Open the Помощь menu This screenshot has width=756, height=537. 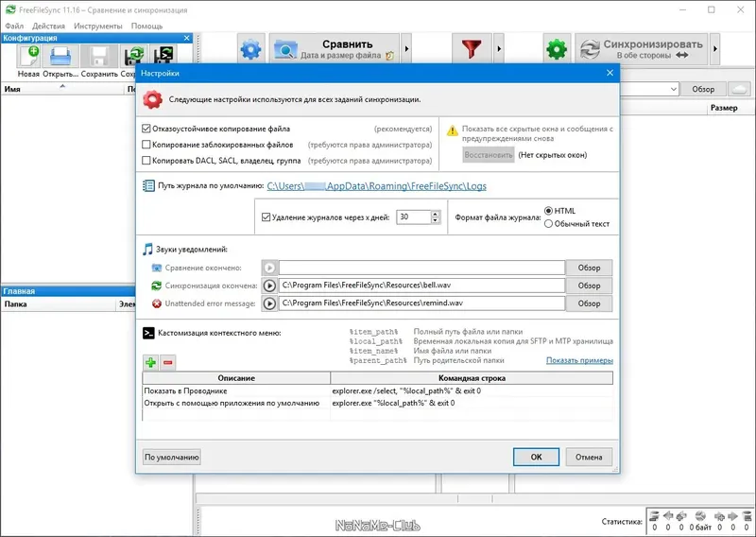(146, 26)
